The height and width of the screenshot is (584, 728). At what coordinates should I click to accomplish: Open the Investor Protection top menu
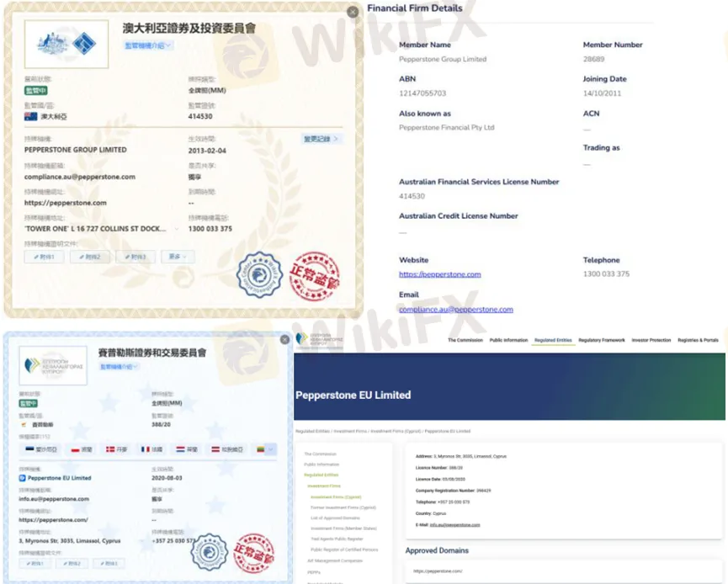point(651,340)
